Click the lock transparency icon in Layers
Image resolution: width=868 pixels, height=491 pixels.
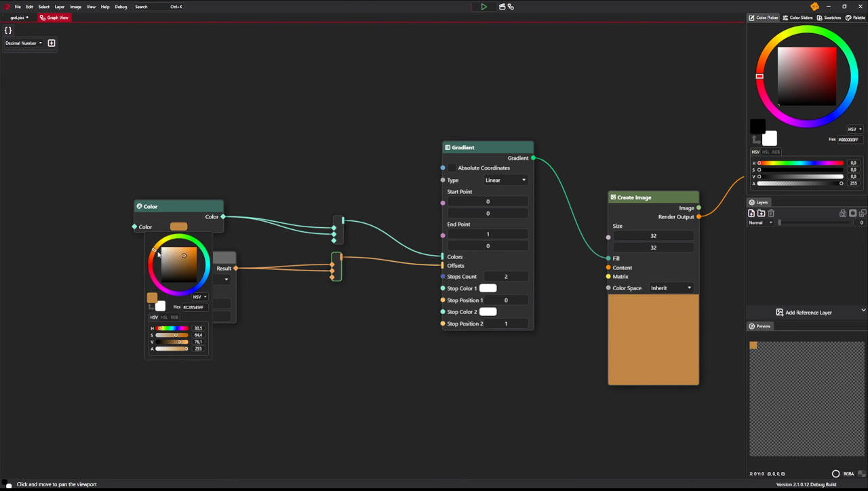click(843, 214)
